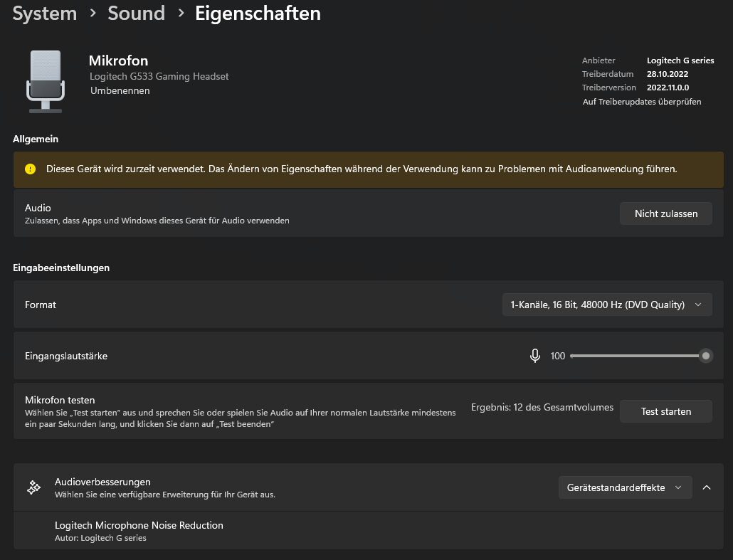The height and width of the screenshot is (560, 733).
Task: Click the Eingabeeinstellungen heading
Action: tap(61, 268)
